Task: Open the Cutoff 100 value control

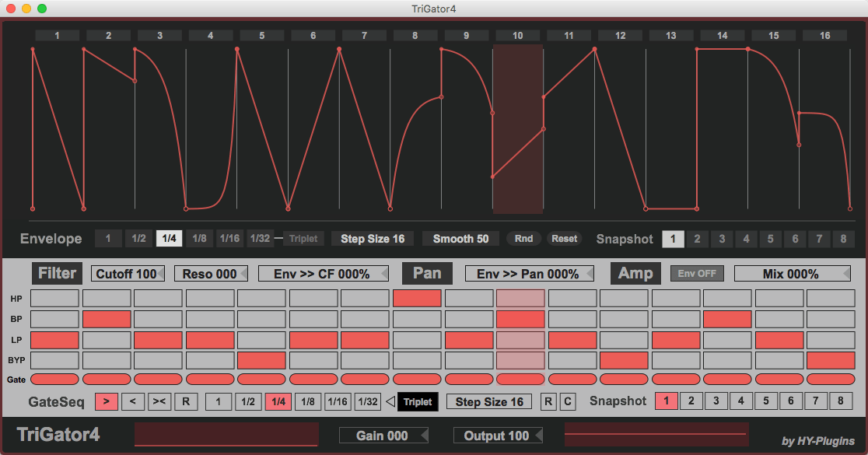Action: (x=128, y=274)
